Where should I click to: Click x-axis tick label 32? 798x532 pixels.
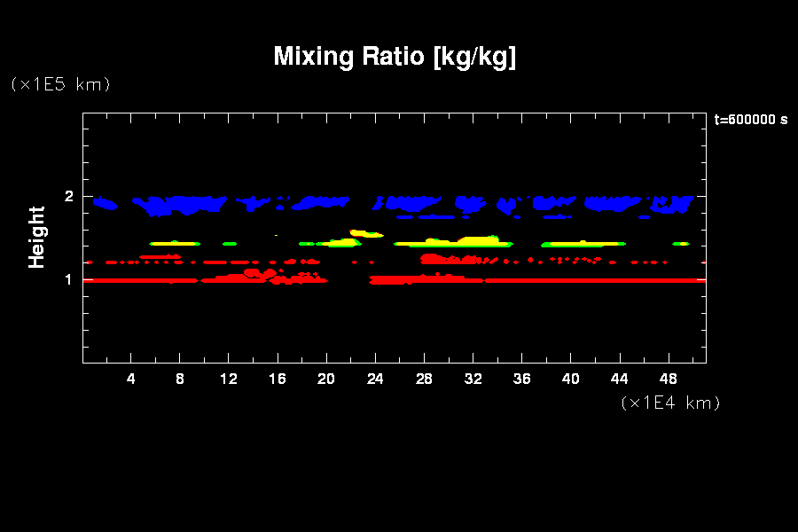click(x=473, y=379)
